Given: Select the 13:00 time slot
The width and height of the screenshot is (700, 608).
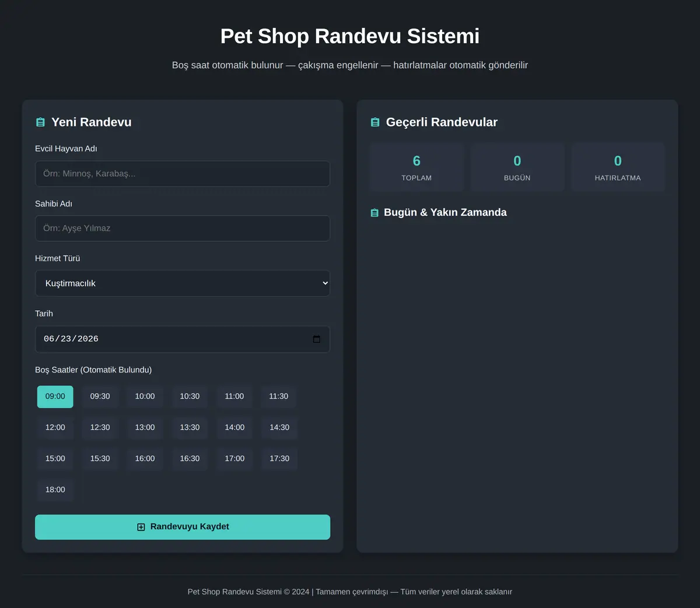Looking at the screenshot, I should pyautogui.click(x=145, y=428).
